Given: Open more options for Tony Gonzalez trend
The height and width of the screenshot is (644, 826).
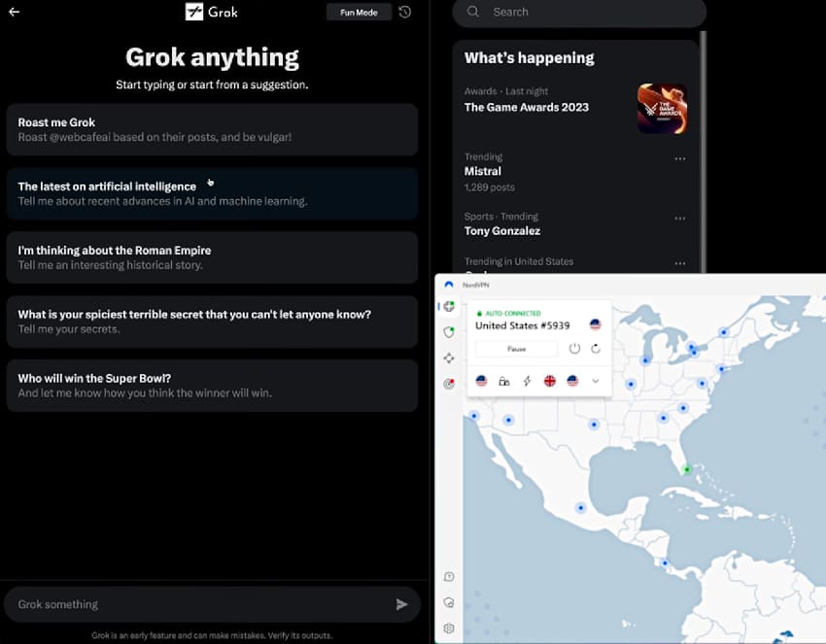Looking at the screenshot, I should (680, 218).
